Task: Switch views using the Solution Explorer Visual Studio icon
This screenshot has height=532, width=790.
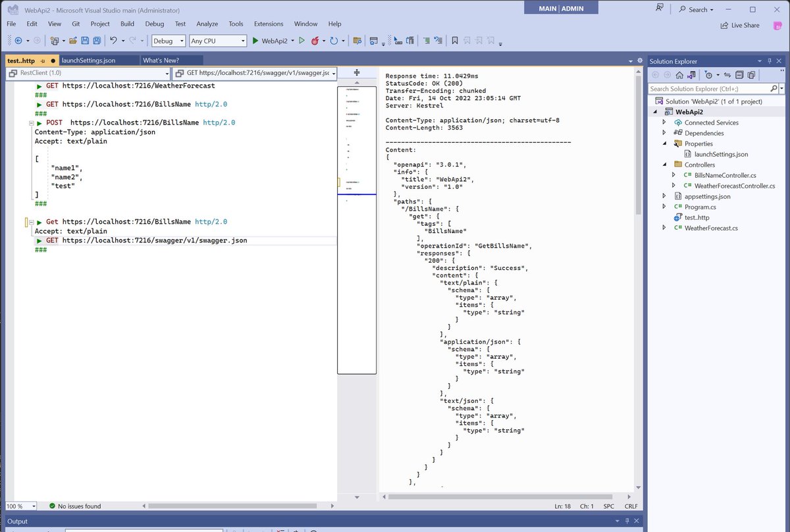Action: tap(691, 74)
